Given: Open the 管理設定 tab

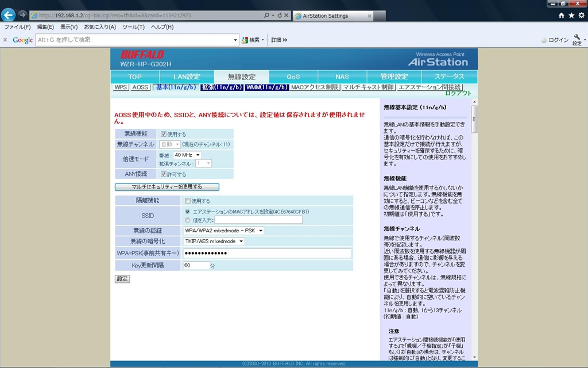Looking at the screenshot, I should click(x=394, y=76).
